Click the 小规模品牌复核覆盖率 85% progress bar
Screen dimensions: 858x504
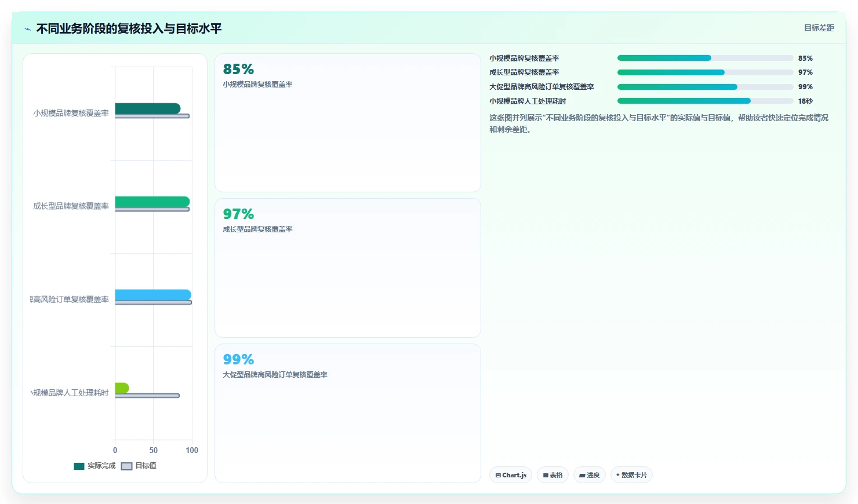tap(705, 58)
